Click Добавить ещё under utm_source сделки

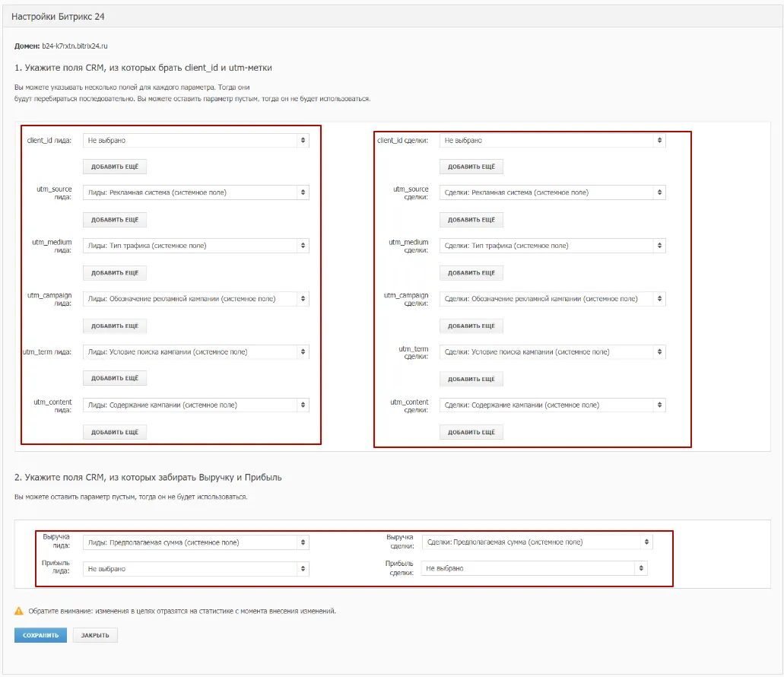coord(471,220)
